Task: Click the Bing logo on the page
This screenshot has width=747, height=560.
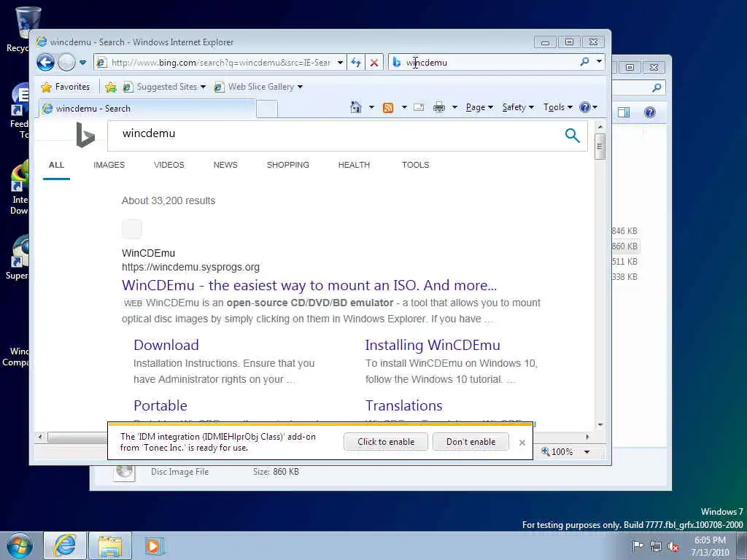Action: point(85,135)
